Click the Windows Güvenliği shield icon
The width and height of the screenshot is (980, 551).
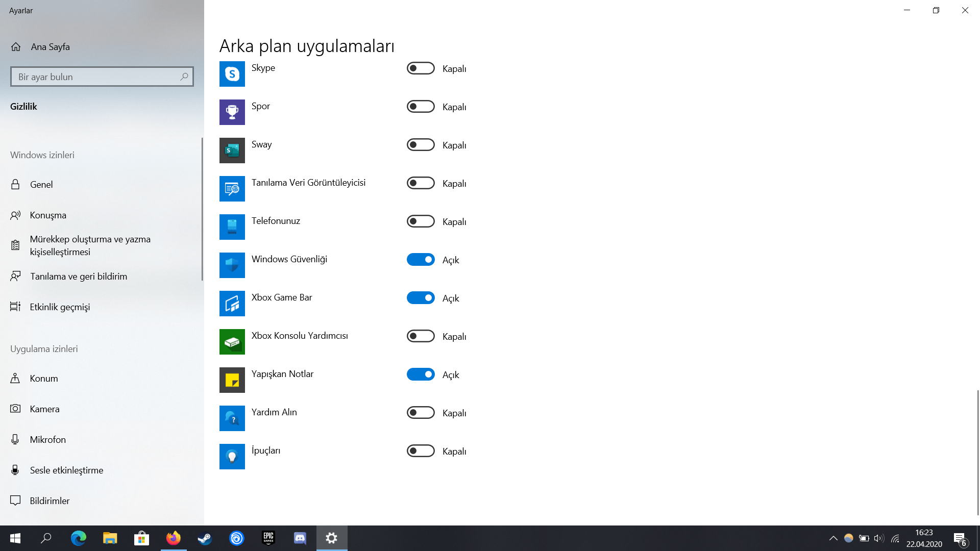[232, 265]
